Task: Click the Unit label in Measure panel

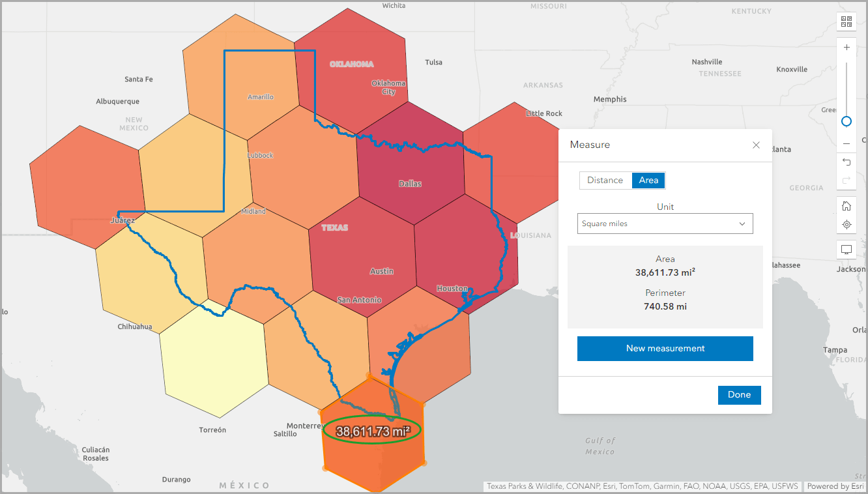Action: click(665, 207)
